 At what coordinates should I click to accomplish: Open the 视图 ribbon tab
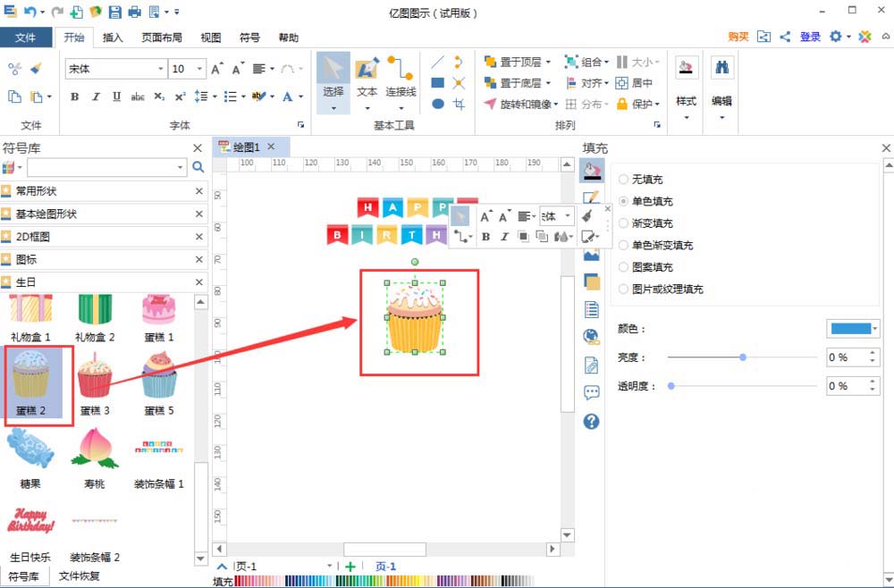tap(210, 38)
